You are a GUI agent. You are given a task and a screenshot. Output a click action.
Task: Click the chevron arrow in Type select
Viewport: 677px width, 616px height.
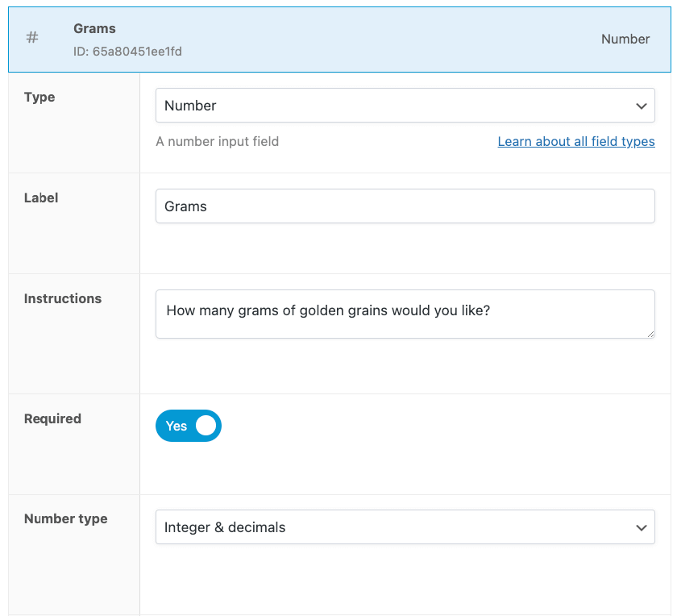(x=641, y=106)
